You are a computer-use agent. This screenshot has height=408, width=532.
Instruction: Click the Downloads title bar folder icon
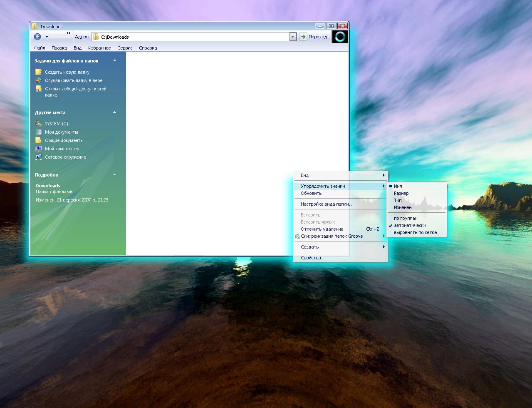(35, 26)
